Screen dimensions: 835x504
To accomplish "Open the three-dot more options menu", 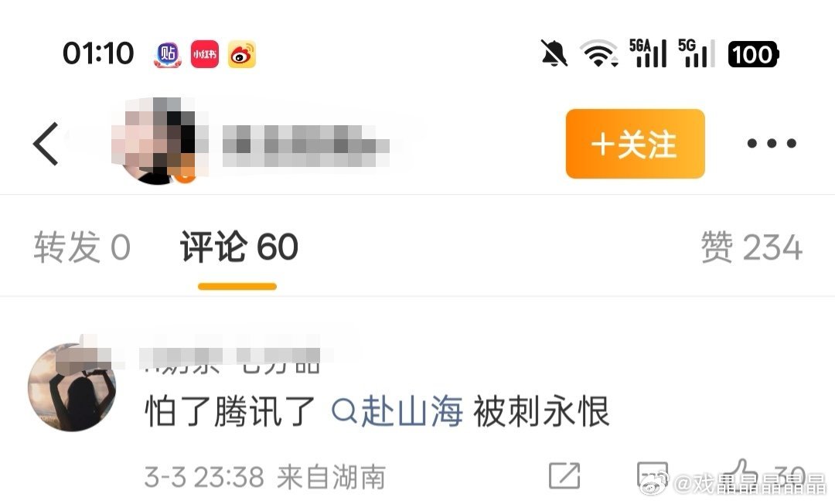I will tap(772, 143).
